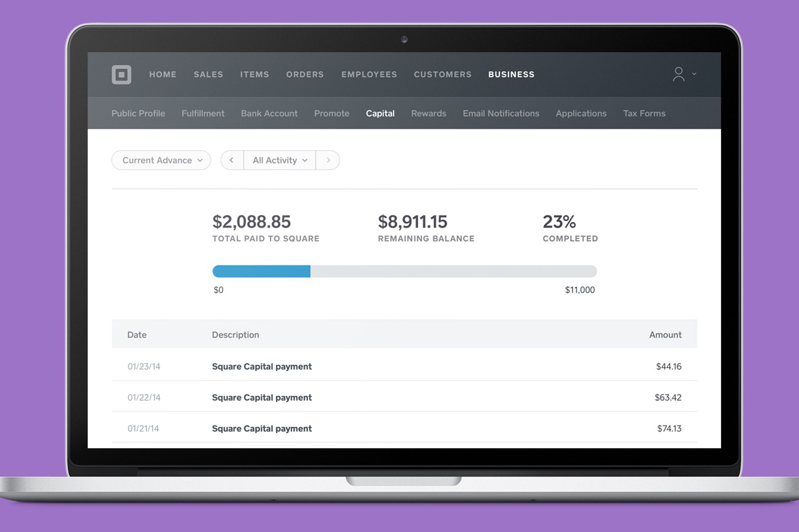The width and height of the screenshot is (799, 532).
Task: Open the HOME menu item
Action: (163, 74)
